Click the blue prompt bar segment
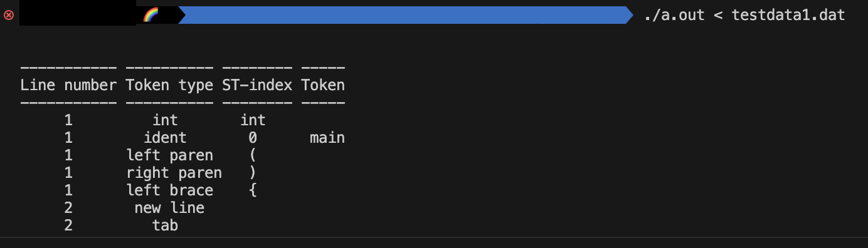Viewport: 868px width, 248px height. point(406,15)
